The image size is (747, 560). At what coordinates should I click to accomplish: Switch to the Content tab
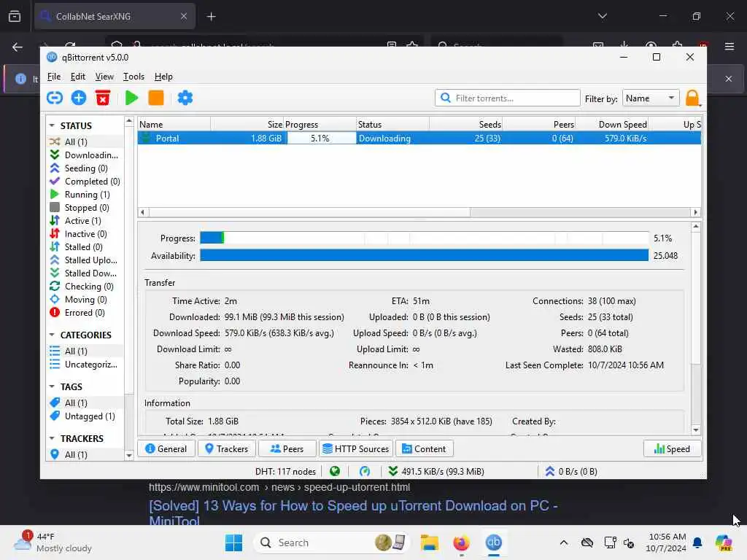point(424,449)
